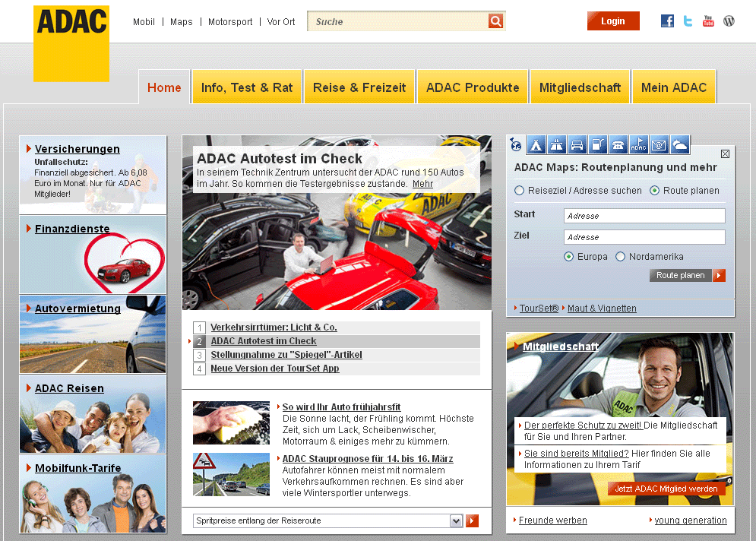756x541 pixels.
Task: Open Maut & Vignetten link
Action: point(602,308)
